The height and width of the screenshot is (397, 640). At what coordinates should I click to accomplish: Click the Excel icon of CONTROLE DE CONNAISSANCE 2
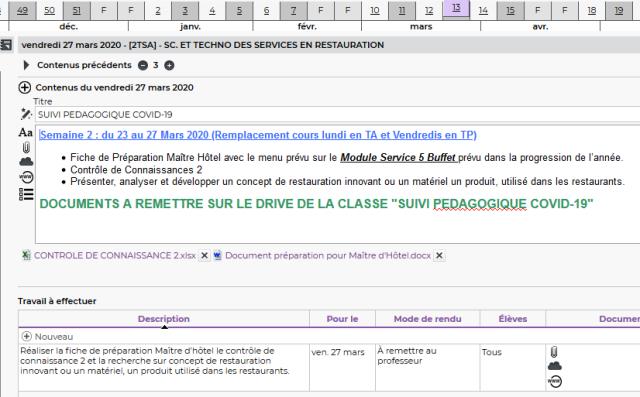(26, 255)
